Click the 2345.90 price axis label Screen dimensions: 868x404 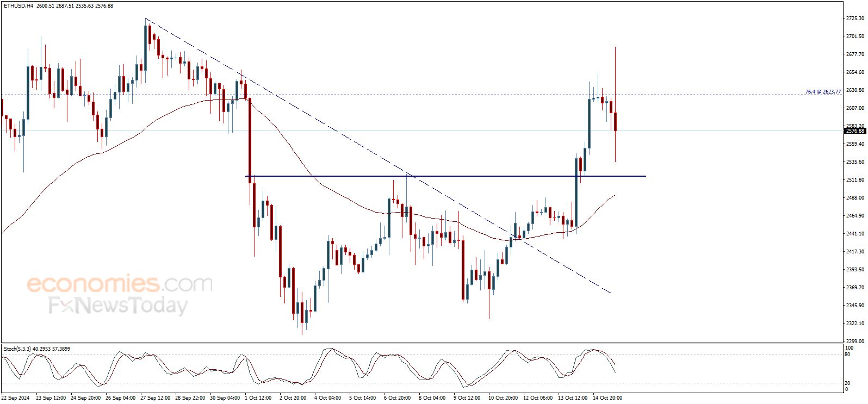(x=855, y=306)
